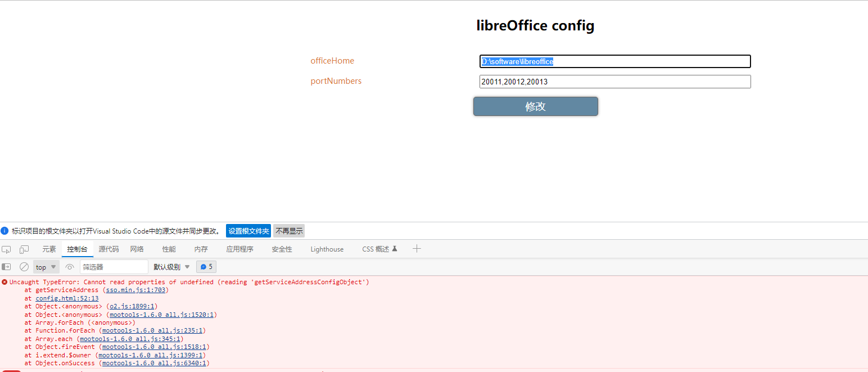Go to the 网络 tab
This screenshot has width=868, height=372.
pyautogui.click(x=137, y=249)
